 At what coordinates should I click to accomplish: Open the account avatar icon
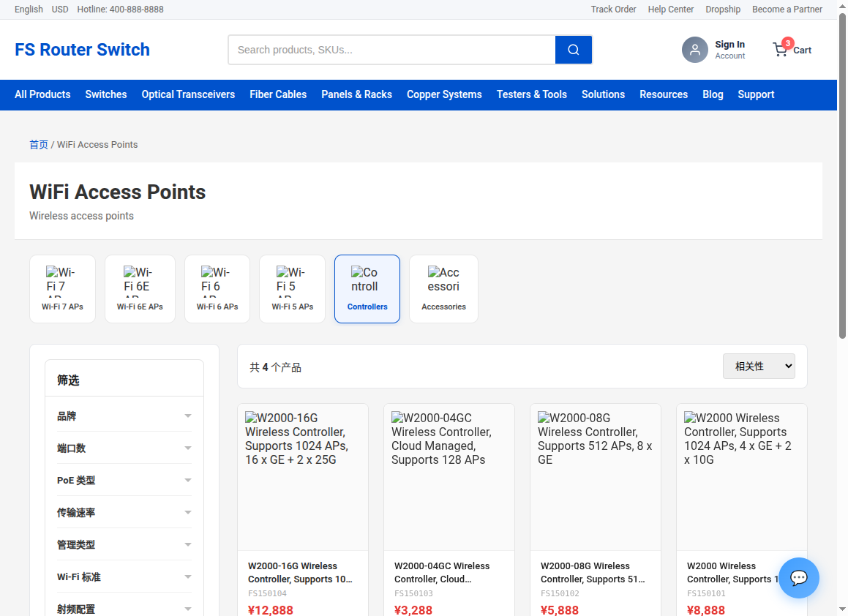[x=694, y=50]
